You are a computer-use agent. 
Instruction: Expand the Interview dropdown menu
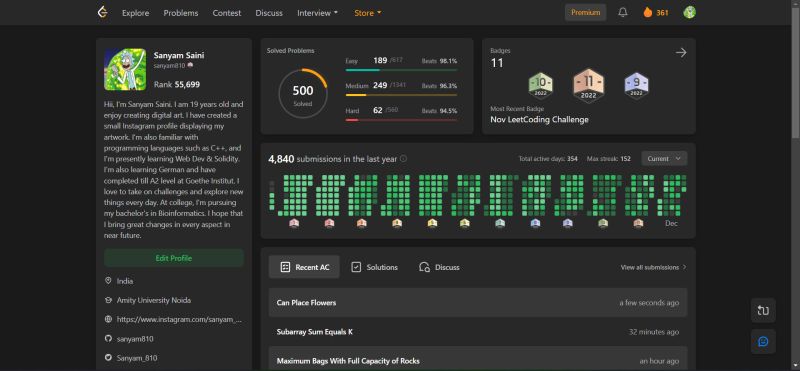tap(317, 13)
